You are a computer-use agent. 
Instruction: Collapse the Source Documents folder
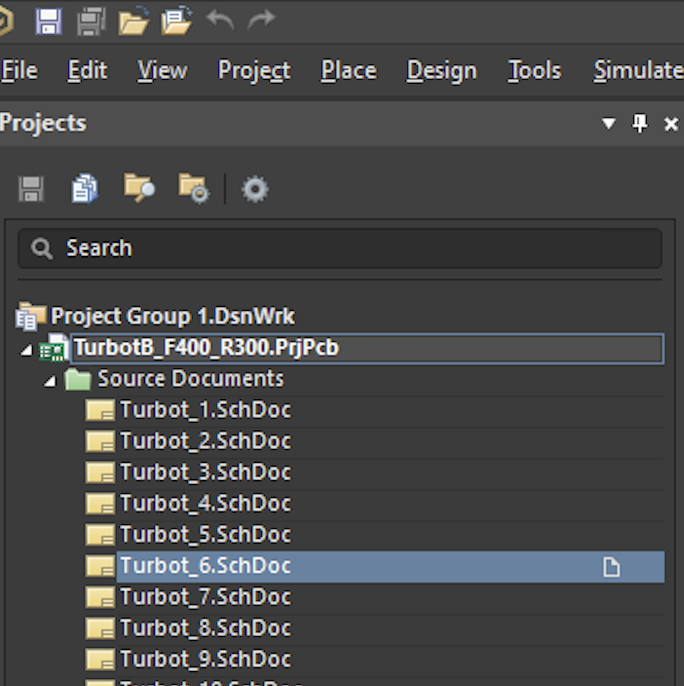50,381
